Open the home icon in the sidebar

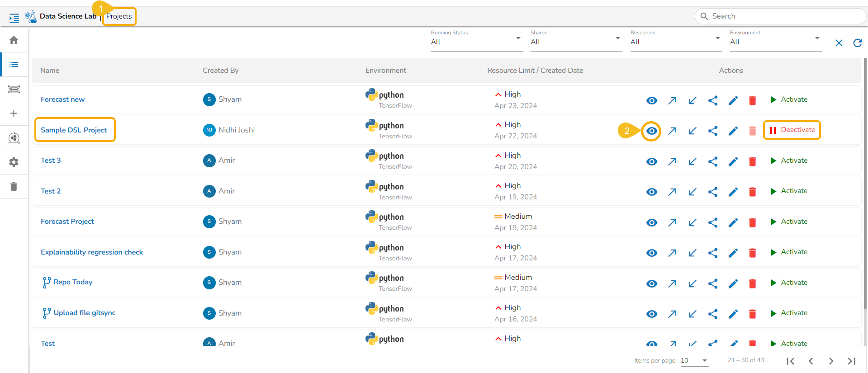pos(14,40)
